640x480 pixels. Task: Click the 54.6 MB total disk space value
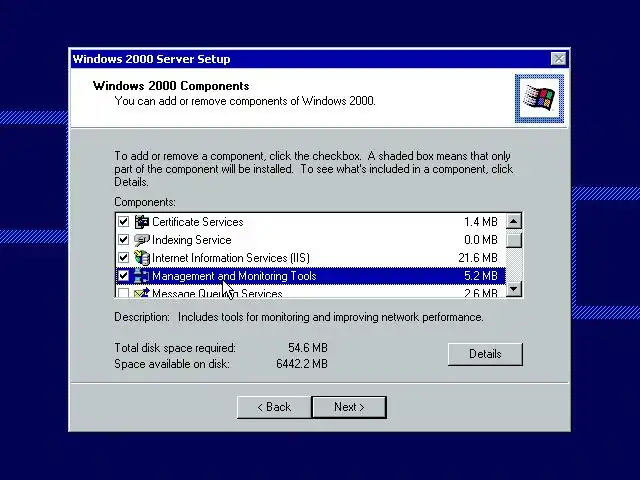pyautogui.click(x=308, y=348)
